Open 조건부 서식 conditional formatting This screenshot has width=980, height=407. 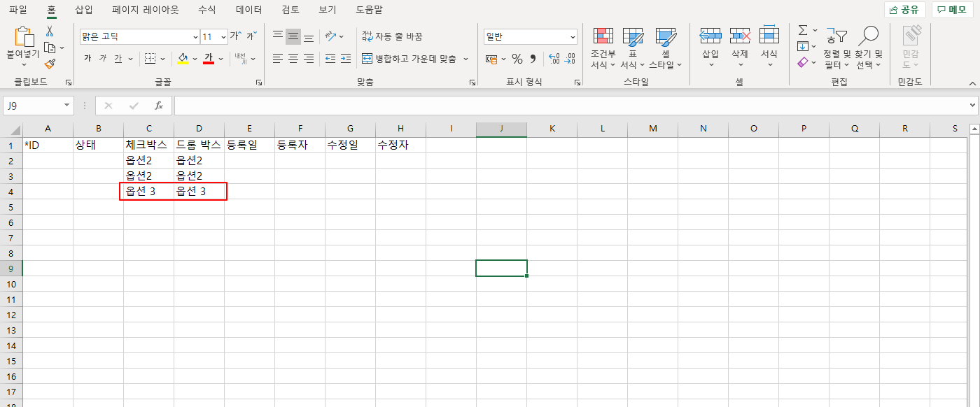click(x=603, y=49)
